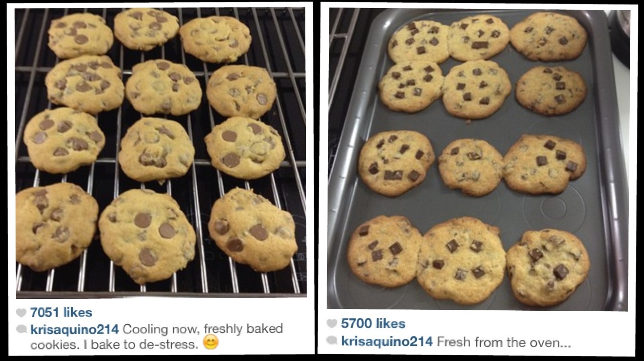Click the bottom-left cookie on the baking tray

click(384, 250)
